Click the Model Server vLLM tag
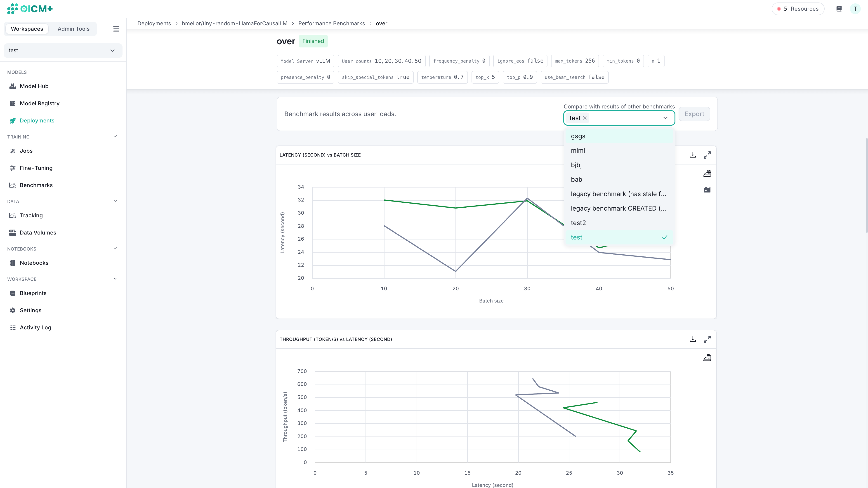Image resolution: width=868 pixels, height=488 pixels. pos(305,61)
